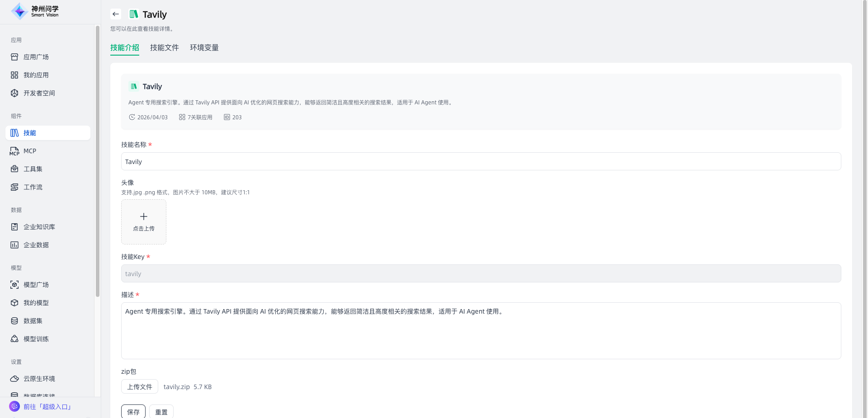The width and height of the screenshot is (868, 418).
Task: Click the small Tavily icon in info card
Action: click(134, 86)
